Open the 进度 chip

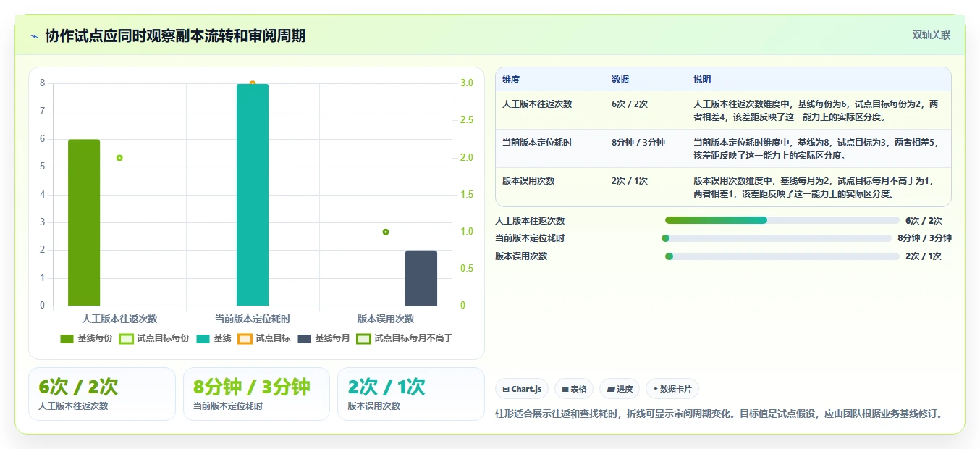pyautogui.click(x=620, y=389)
